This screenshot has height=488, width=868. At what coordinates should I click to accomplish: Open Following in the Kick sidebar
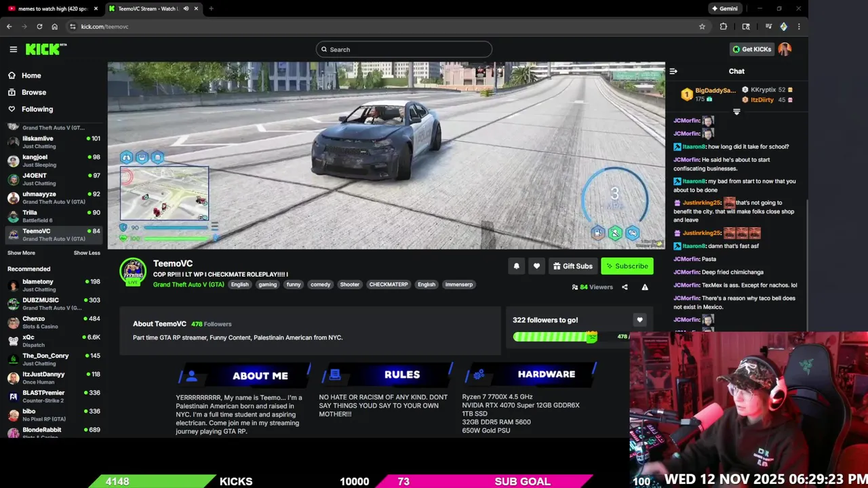37,109
